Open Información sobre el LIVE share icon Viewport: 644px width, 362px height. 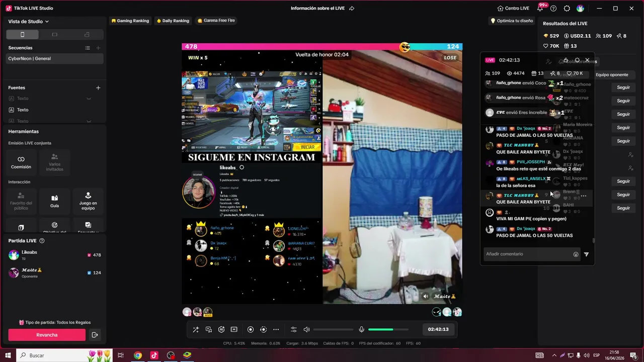coord(352,8)
